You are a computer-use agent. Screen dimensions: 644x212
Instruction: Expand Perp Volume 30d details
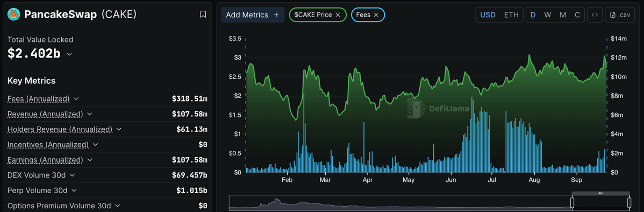point(74,191)
